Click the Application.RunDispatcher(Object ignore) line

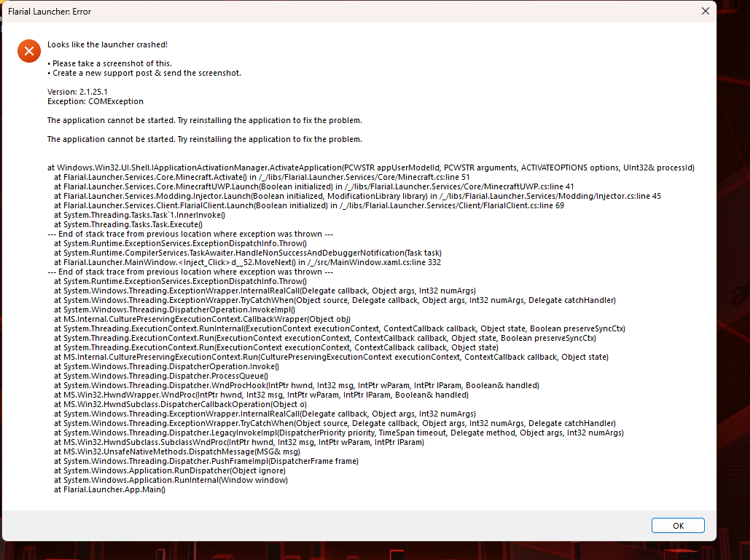[x=170, y=470]
